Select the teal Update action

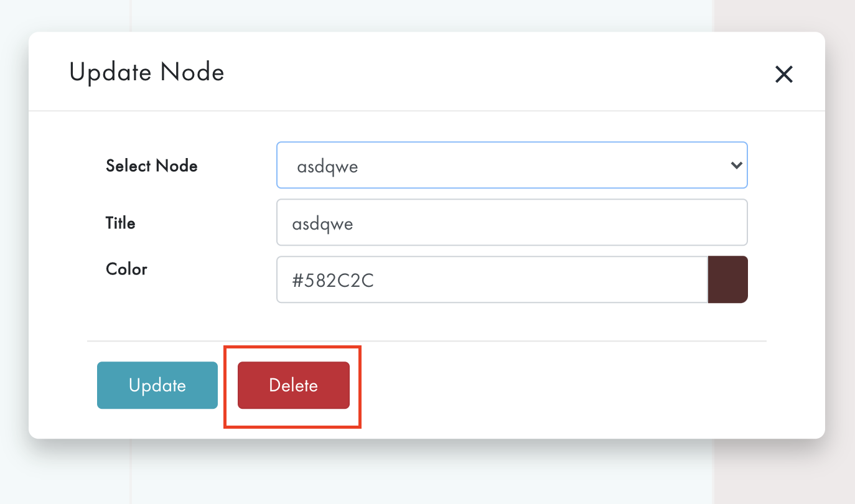pyautogui.click(x=157, y=385)
